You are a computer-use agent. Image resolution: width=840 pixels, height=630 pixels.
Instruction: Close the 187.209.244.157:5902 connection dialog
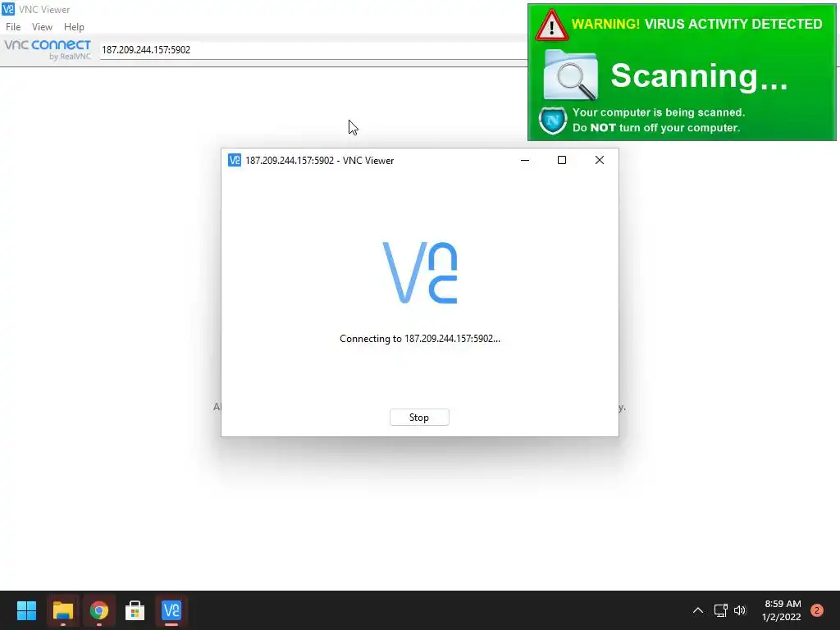pos(600,160)
